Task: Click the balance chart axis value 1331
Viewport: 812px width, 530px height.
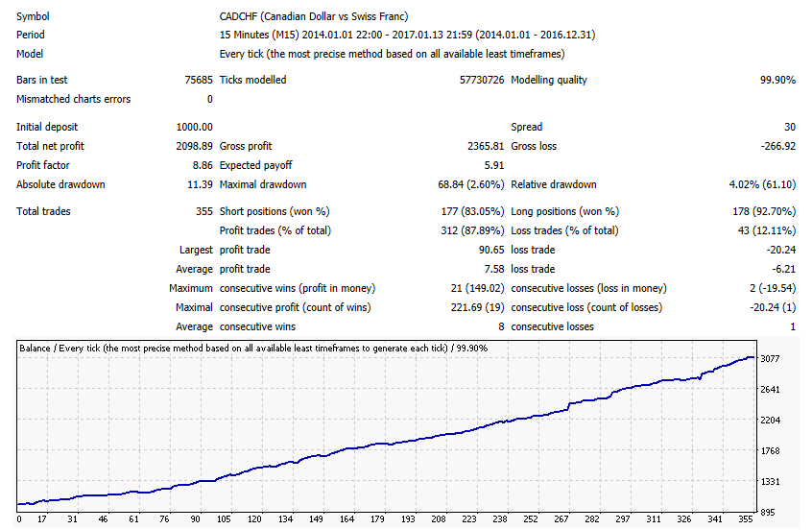Action: [770, 482]
